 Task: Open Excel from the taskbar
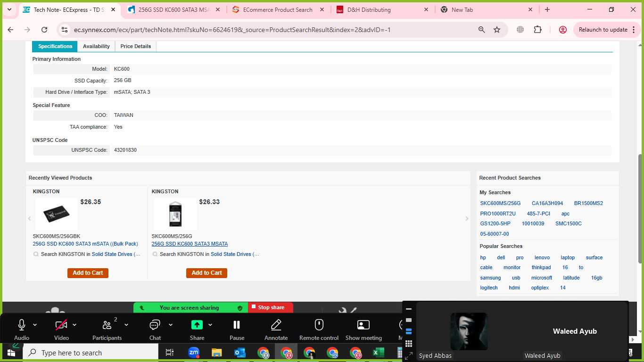tap(378, 353)
